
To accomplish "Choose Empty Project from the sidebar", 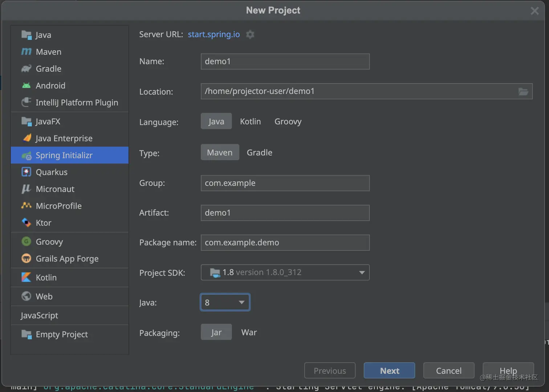I will 62,334.
